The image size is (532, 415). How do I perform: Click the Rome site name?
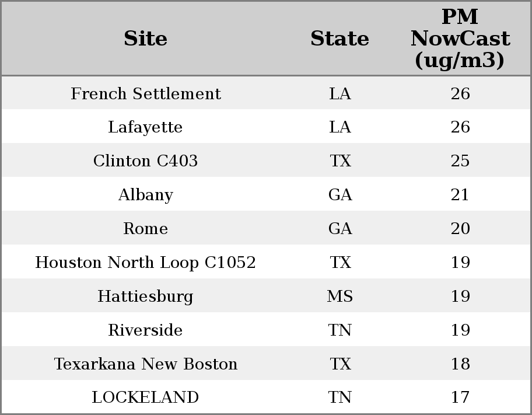(145, 229)
